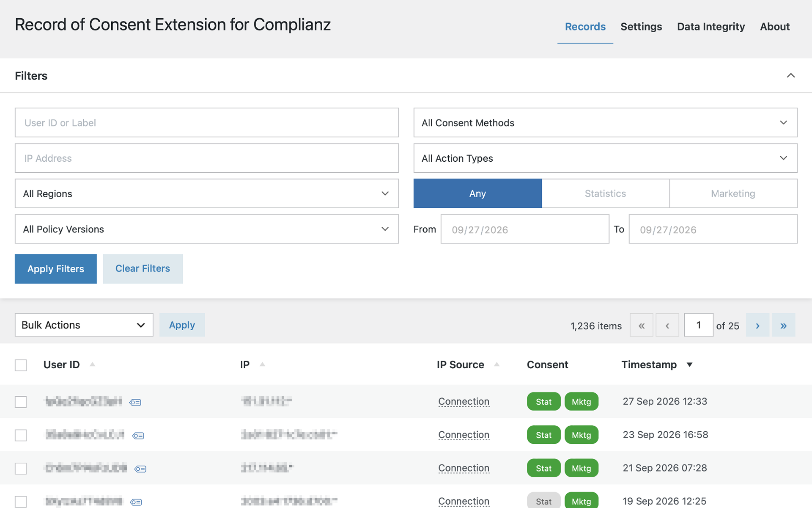812x508 pixels.
Task: Open the Settings tab
Action: click(x=641, y=27)
